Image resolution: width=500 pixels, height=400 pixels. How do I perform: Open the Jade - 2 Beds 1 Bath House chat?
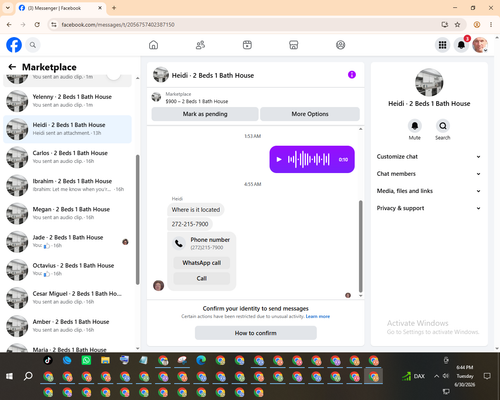tap(67, 242)
